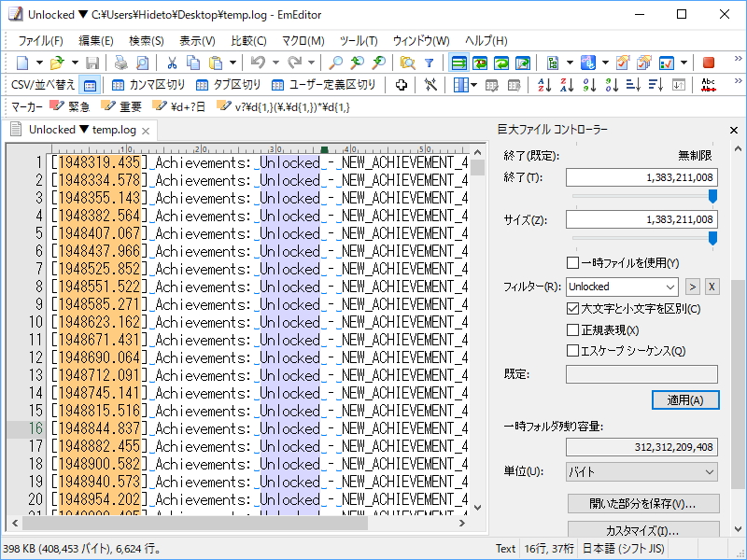The image size is (747, 560).
Task: Open the Find magnifier icon
Action: point(333,62)
